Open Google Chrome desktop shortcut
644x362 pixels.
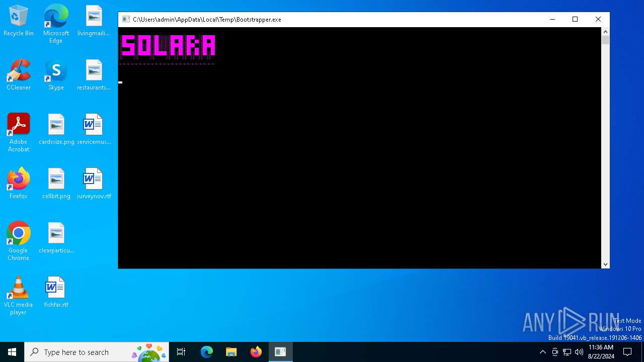point(19,241)
